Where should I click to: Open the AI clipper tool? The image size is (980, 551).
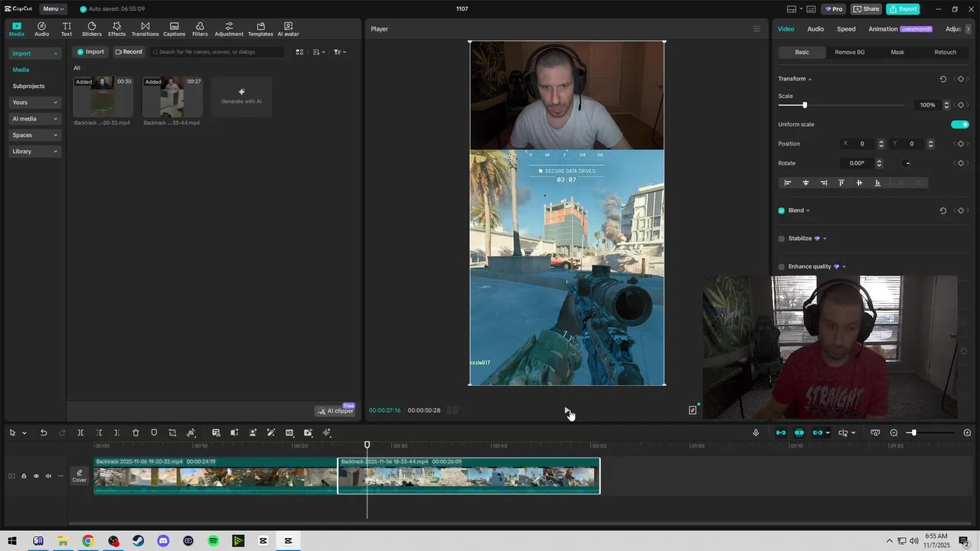[335, 411]
